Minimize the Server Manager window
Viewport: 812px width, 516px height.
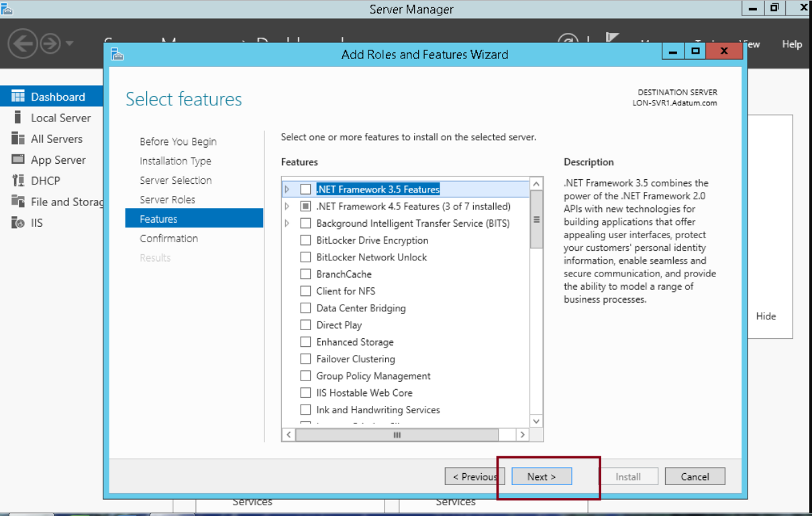coord(753,9)
